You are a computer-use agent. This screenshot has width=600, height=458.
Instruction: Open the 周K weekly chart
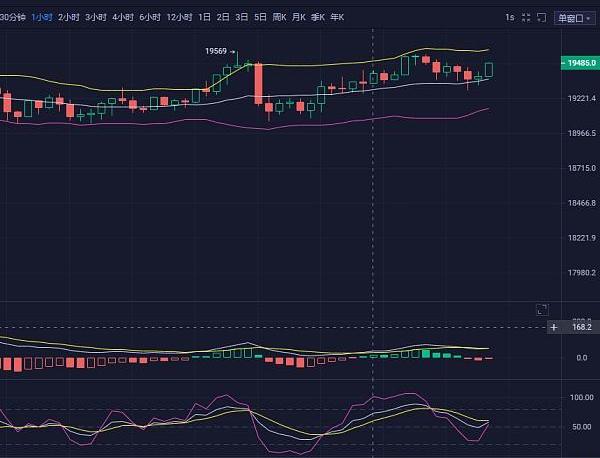click(279, 17)
